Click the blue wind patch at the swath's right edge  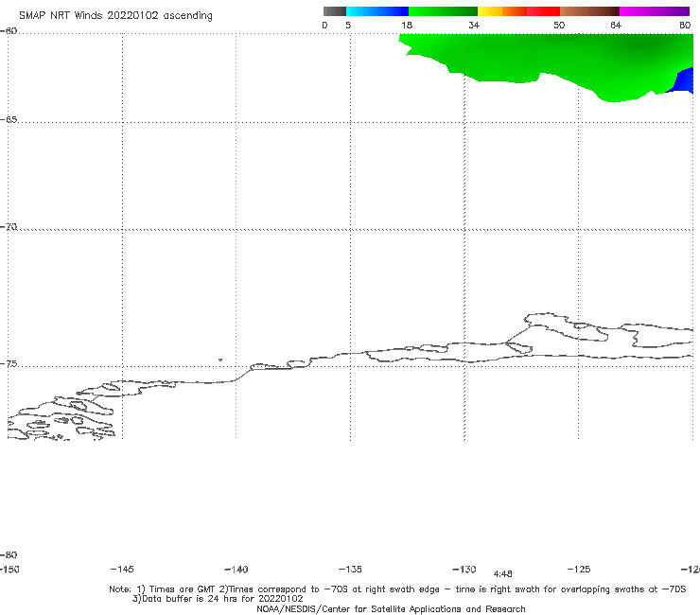pos(684,81)
